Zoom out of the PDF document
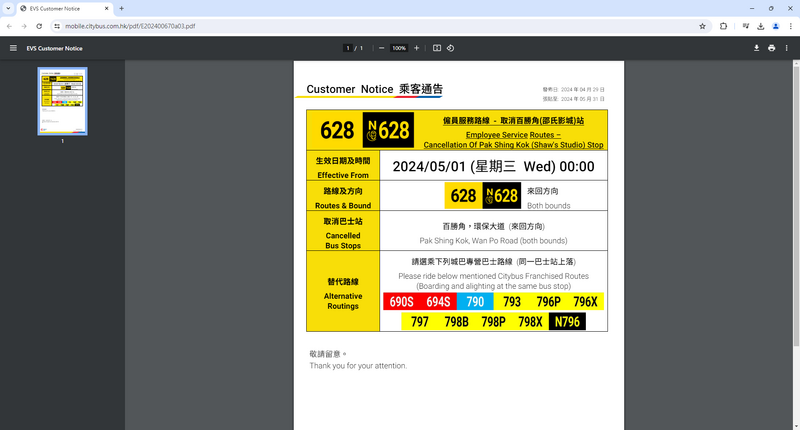Screen dimensions: 800x430 [380, 48]
